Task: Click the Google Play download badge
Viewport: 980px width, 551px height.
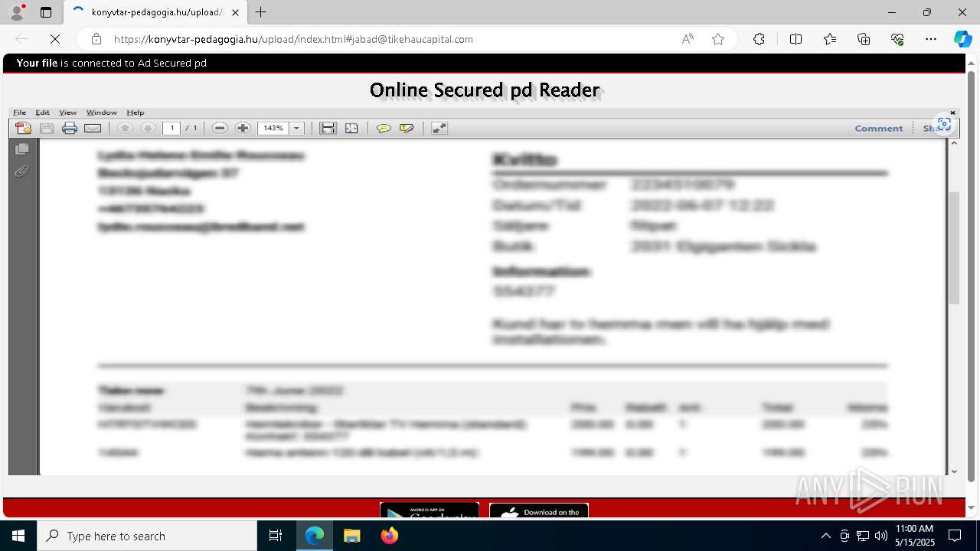Action: 430,510
